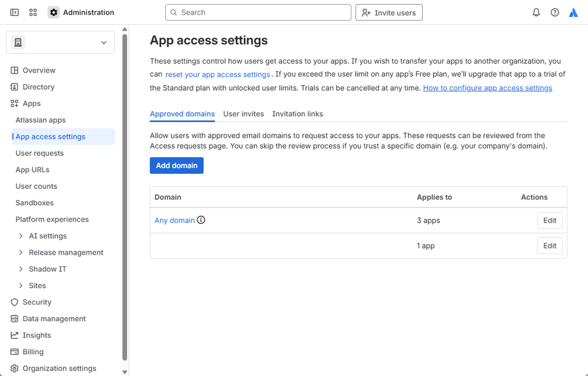Click the Atlassian logo icon
Screen dimensions: 588x376
click(574, 12)
